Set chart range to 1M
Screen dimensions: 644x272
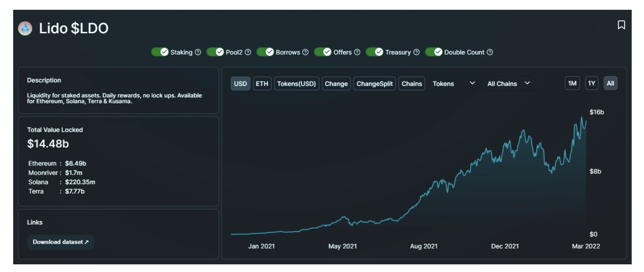(572, 84)
